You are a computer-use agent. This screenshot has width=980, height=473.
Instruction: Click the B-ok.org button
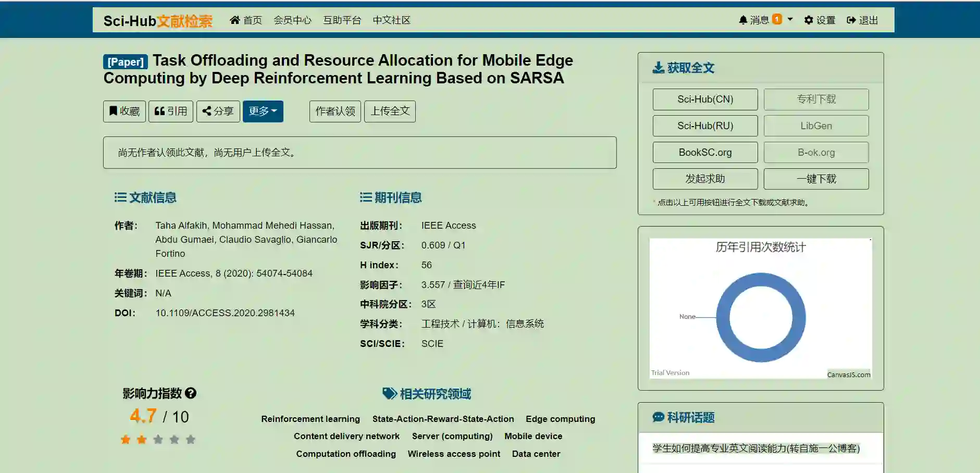816,153
